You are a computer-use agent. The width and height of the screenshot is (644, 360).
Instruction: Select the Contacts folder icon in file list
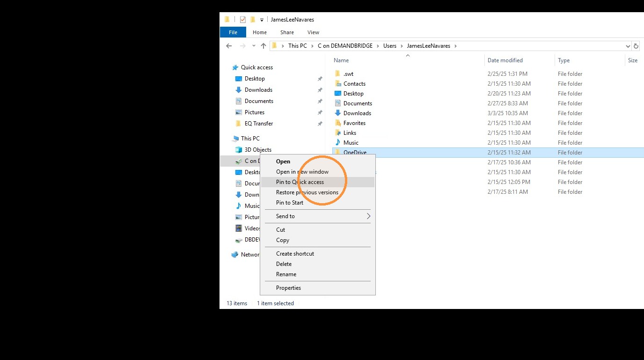tap(338, 84)
